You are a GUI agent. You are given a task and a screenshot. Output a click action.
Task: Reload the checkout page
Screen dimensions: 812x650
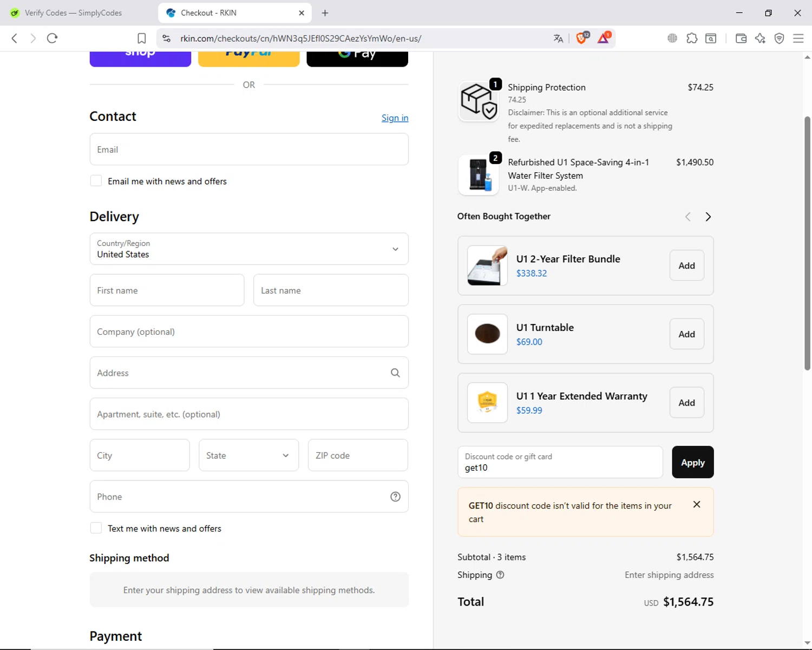[52, 38]
